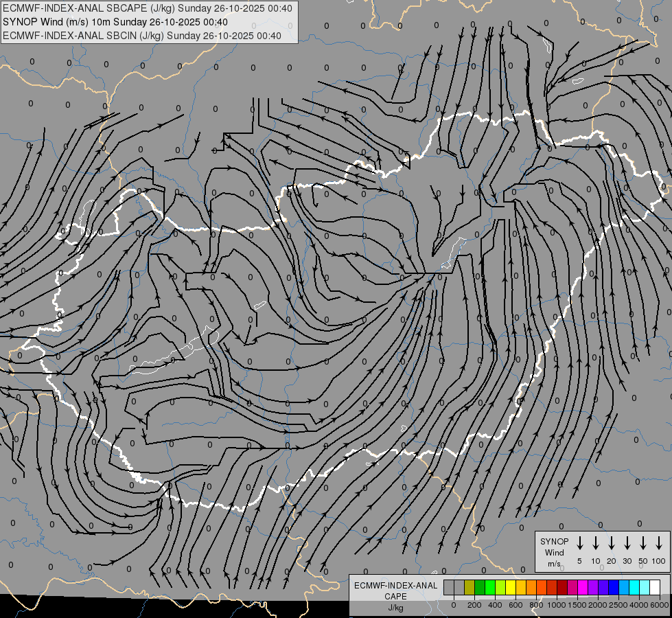This screenshot has width=672, height=618.
Task: Select the olive CAPE legend swatch
Action: coord(470,588)
